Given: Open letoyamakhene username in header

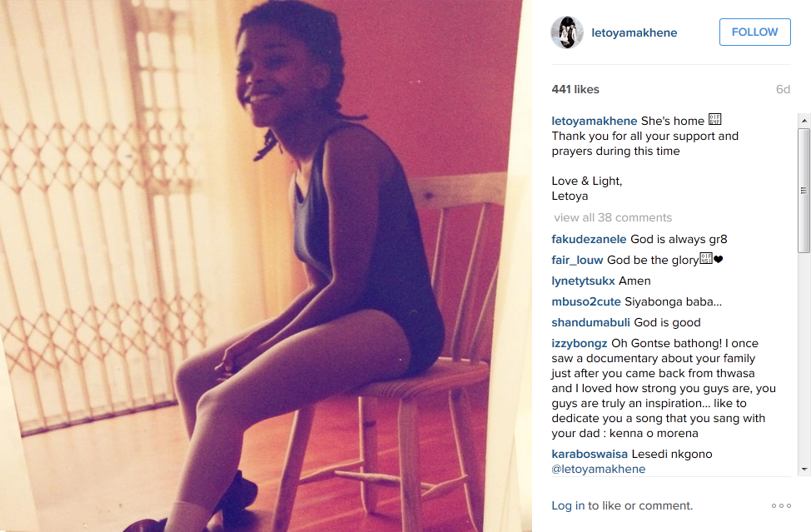Looking at the screenshot, I should pyautogui.click(x=634, y=32).
